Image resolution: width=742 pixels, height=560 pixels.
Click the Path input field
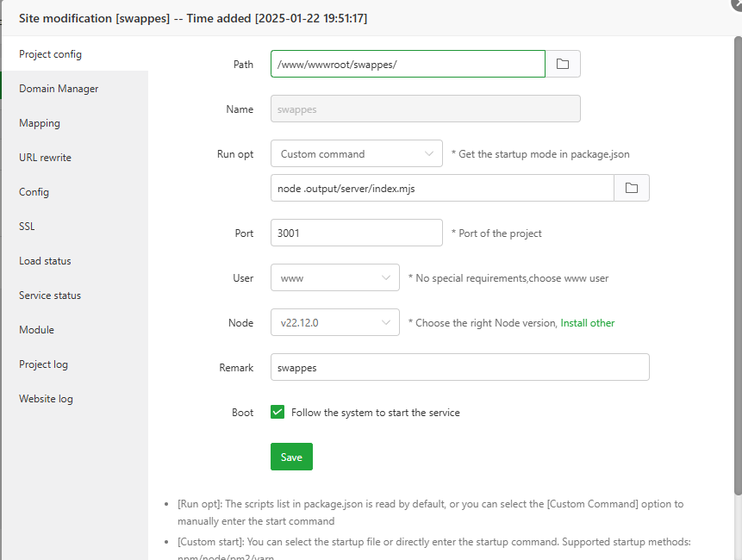408,64
